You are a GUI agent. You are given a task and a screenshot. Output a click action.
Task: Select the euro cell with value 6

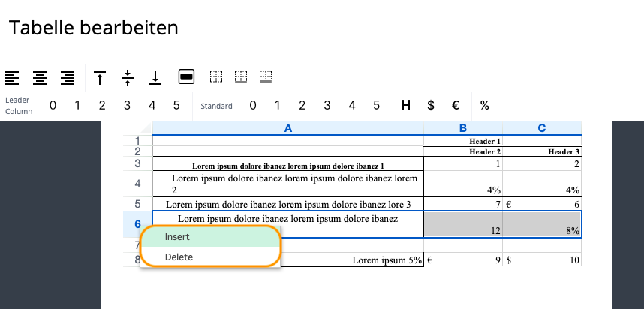pyautogui.click(x=542, y=204)
